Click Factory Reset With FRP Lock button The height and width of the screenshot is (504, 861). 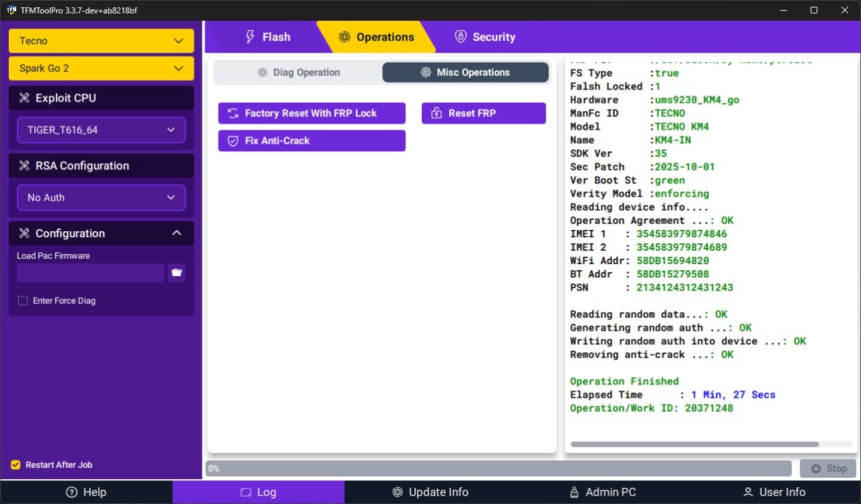click(311, 114)
